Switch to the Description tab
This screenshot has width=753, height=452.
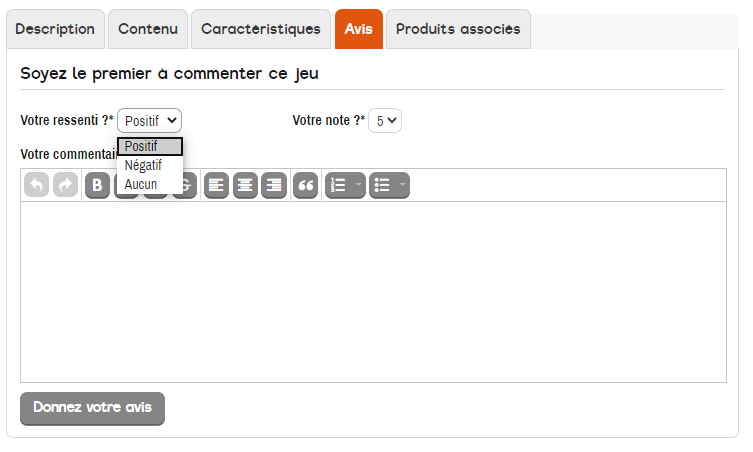coord(55,29)
